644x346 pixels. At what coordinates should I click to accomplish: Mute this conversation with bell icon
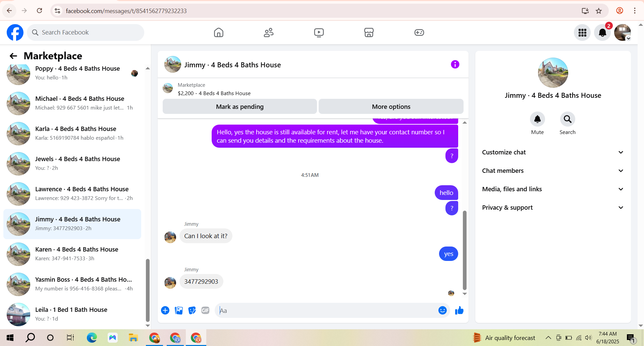click(537, 119)
